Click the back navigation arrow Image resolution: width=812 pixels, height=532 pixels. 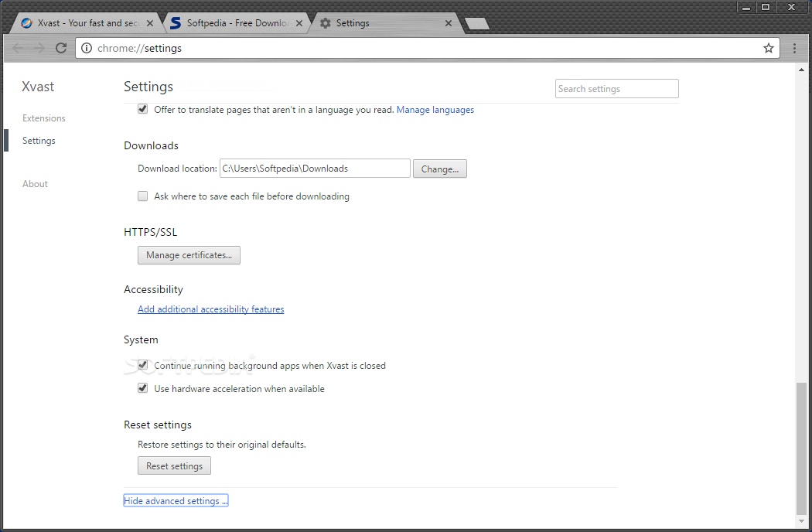click(x=18, y=48)
